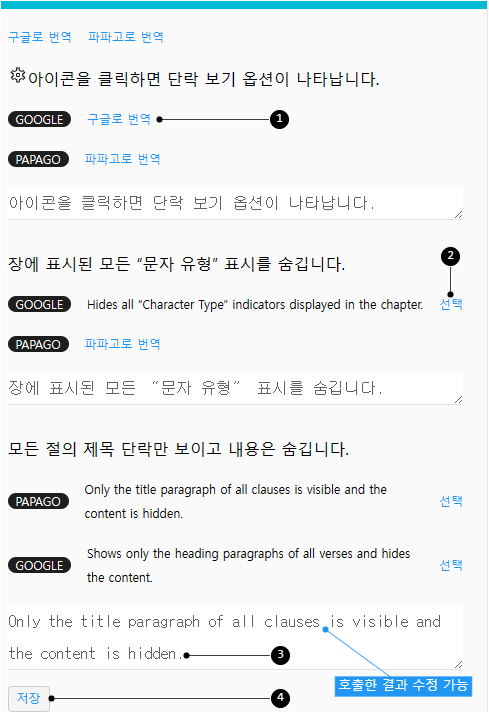Click the Only the title paragraph text area
Image resolution: width=489 pixels, height=713 pixels.
pyautogui.click(x=235, y=637)
